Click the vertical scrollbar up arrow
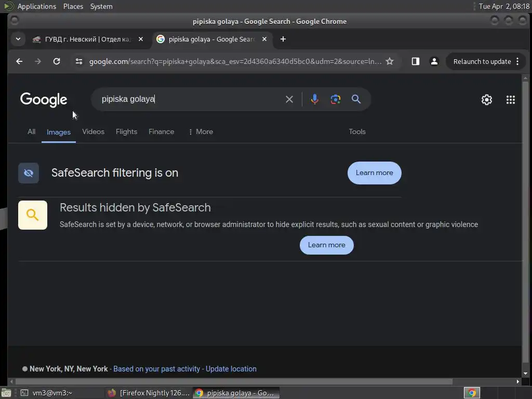This screenshot has height=399, width=532. 526,78
